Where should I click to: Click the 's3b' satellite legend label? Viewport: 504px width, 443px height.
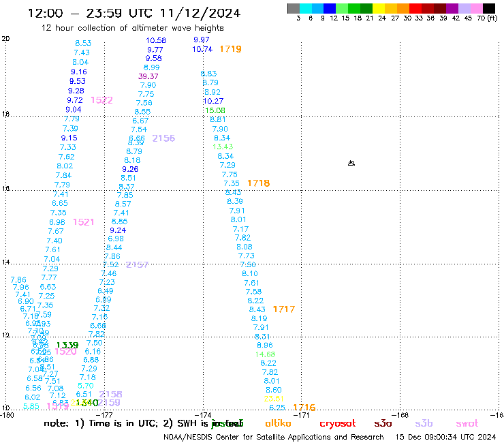tap(424, 423)
